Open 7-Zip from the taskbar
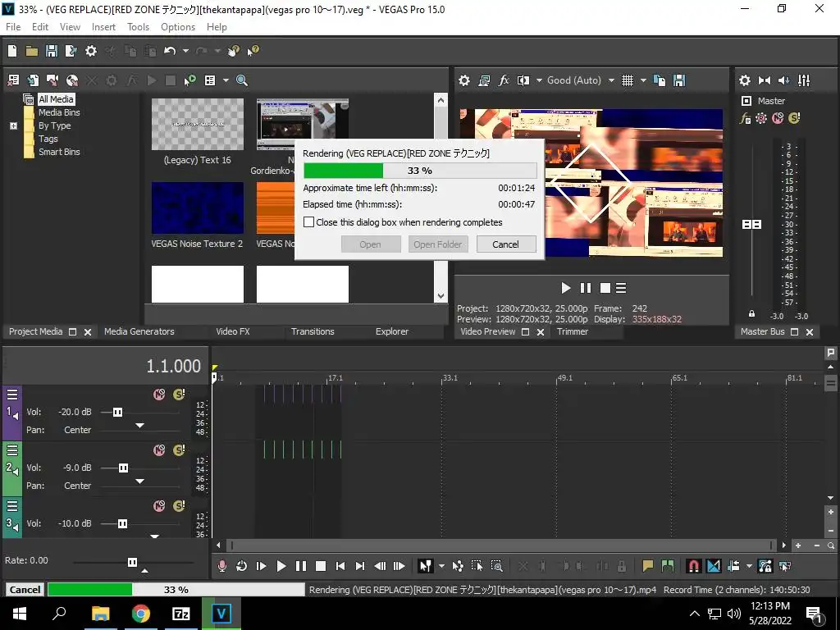Viewport: 840px width, 630px height. click(180, 614)
